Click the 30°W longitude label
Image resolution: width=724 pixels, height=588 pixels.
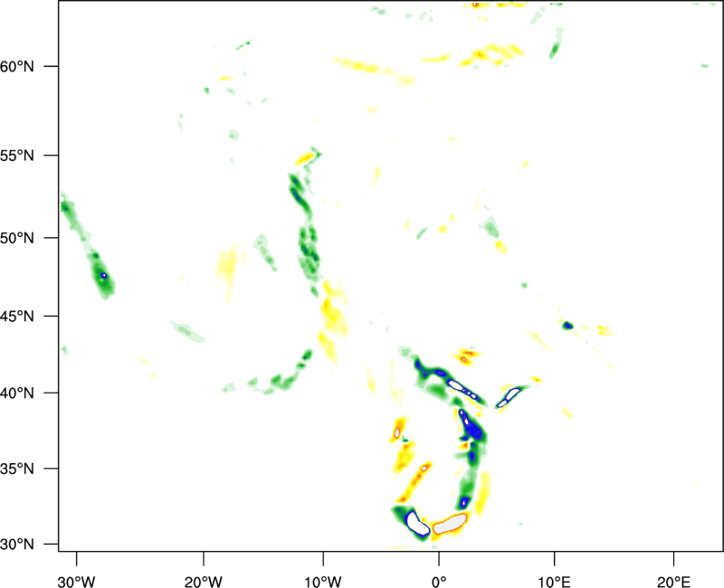click(76, 582)
